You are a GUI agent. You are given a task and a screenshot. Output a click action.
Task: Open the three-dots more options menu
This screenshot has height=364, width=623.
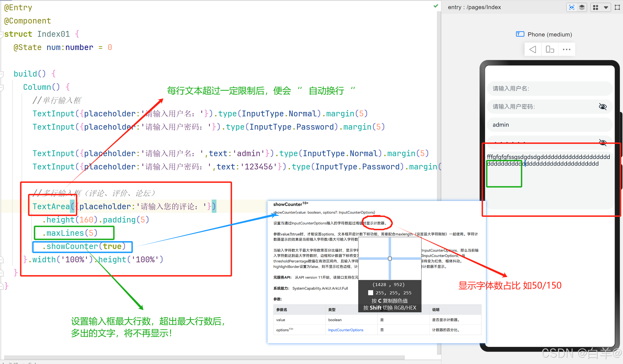pos(566,49)
